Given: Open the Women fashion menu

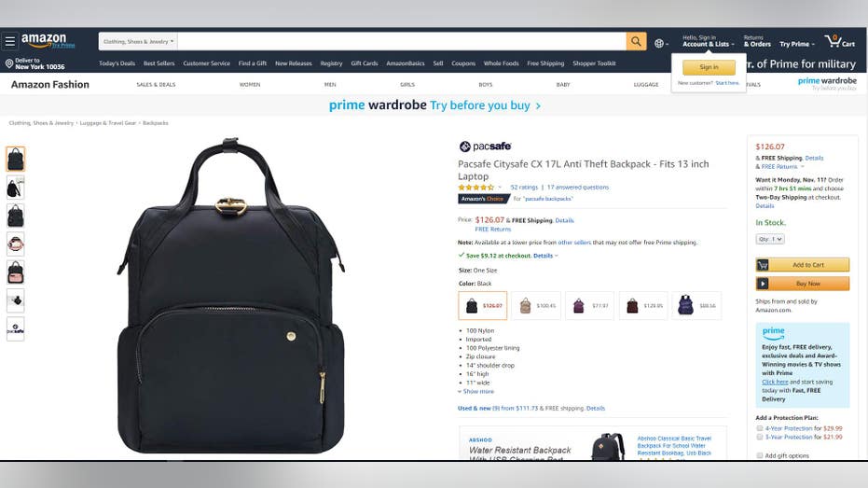Looking at the screenshot, I should coord(250,85).
